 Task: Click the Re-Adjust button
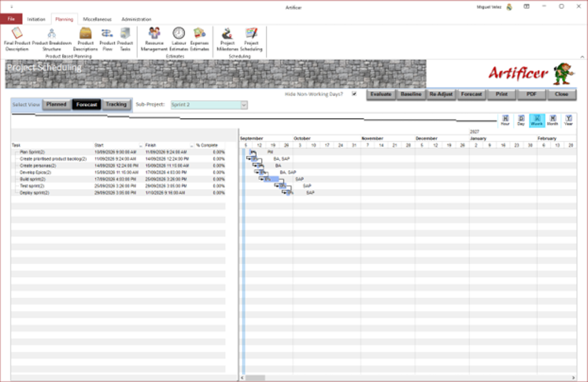click(x=441, y=94)
